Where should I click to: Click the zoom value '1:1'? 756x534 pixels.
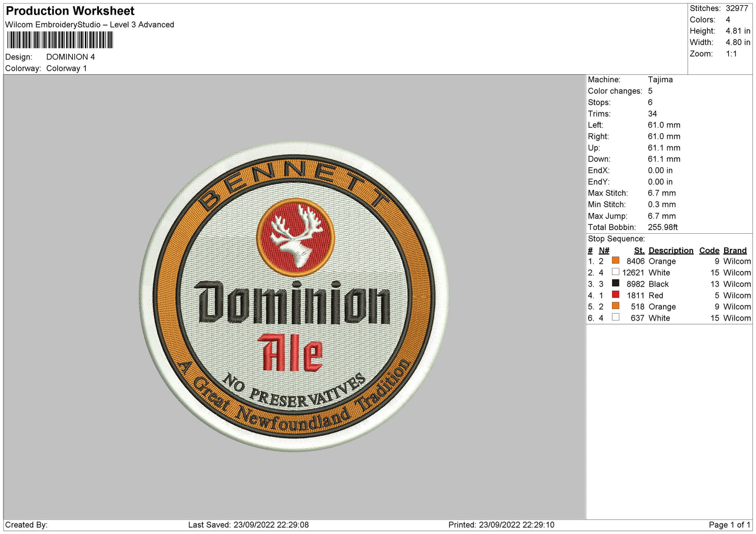tap(731, 54)
